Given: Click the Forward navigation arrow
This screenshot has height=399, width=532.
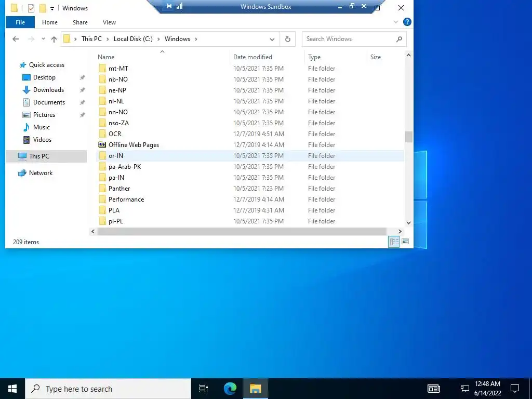Looking at the screenshot, I should coord(31,39).
